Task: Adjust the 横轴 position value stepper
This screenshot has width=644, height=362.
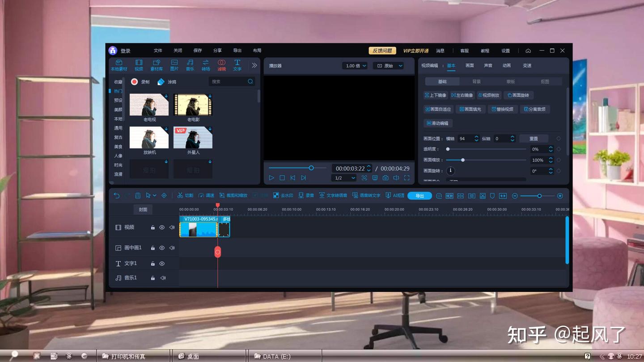Action: [x=476, y=139]
